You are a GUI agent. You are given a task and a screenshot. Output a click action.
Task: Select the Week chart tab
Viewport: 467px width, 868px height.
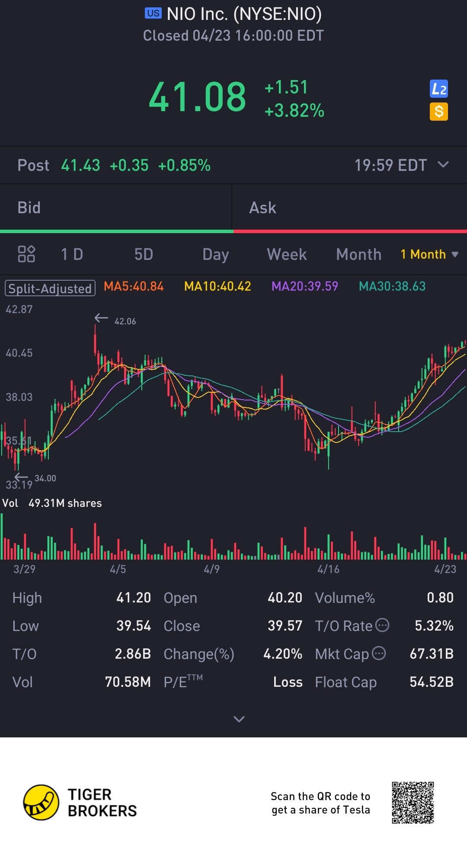point(287,254)
